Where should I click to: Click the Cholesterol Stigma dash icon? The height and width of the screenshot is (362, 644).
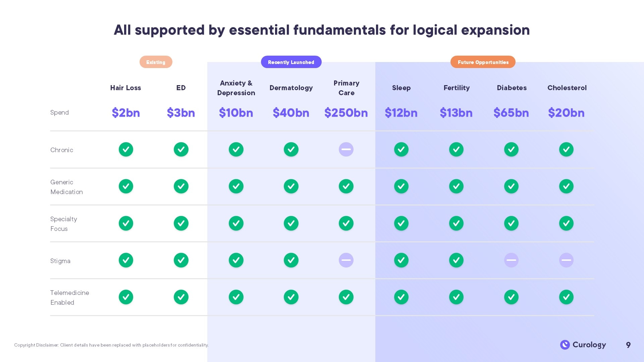[x=566, y=260]
